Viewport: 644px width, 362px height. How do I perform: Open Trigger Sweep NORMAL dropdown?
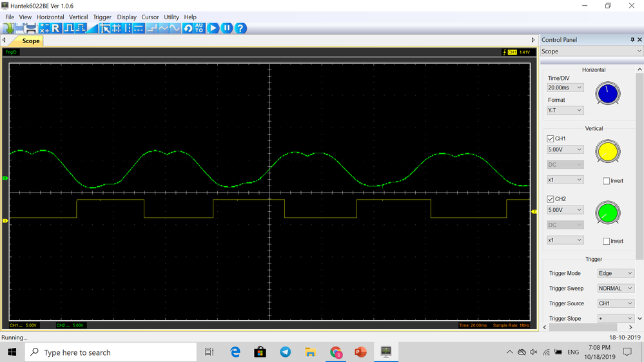(616, 289)
